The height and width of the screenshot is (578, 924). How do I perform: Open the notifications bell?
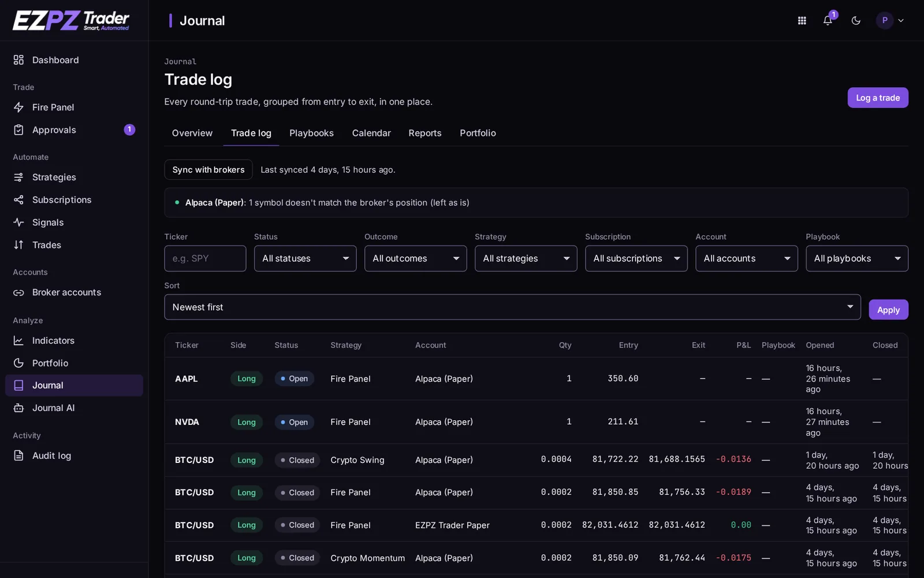pyautogui.click(x=828, y=20)
